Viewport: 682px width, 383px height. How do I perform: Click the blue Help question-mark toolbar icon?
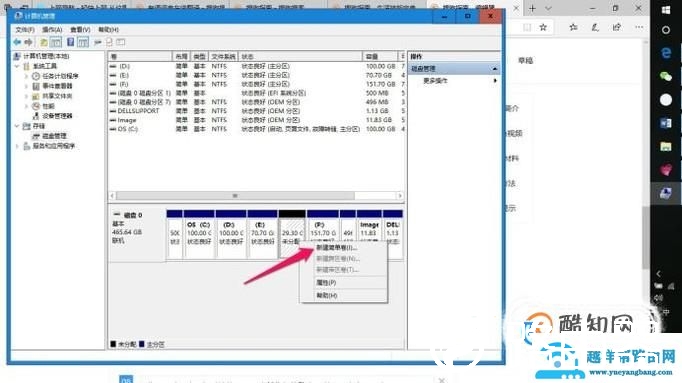(70, 42)
